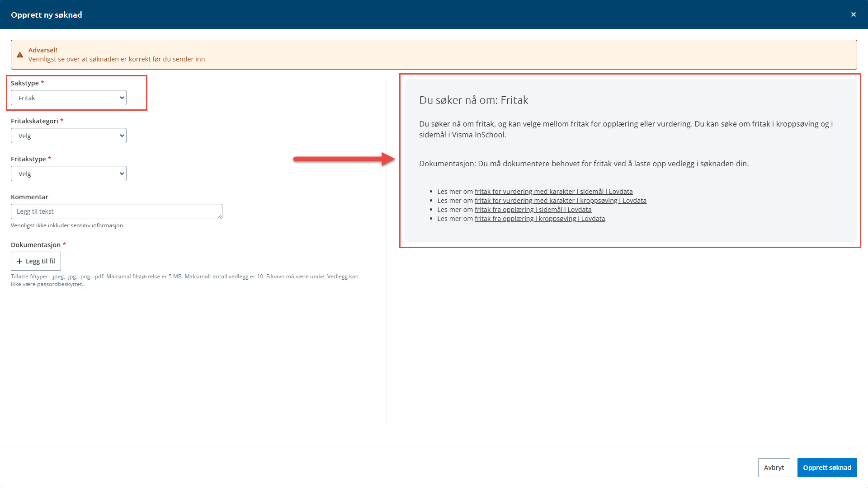
Task: Click the Opprett ny søknad title text
Action: click(x=47, y=15)
